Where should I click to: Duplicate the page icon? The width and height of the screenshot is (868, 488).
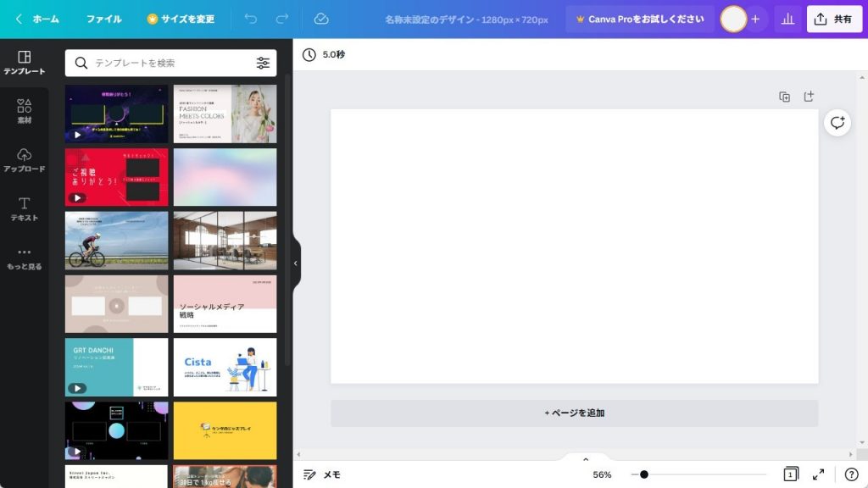point(784,97)
